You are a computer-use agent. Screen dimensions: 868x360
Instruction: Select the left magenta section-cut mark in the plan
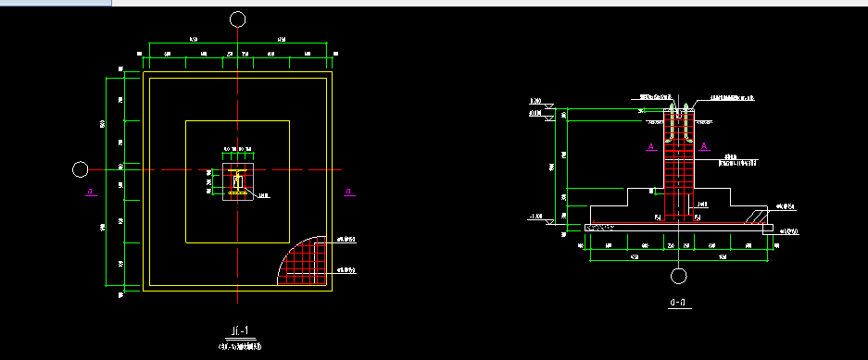coord(90,192)
